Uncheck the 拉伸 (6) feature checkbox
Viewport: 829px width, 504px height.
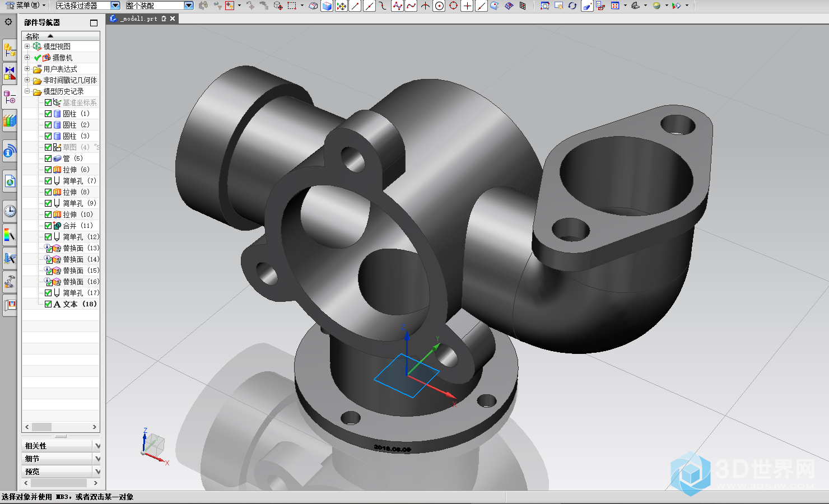click(48, 170)
